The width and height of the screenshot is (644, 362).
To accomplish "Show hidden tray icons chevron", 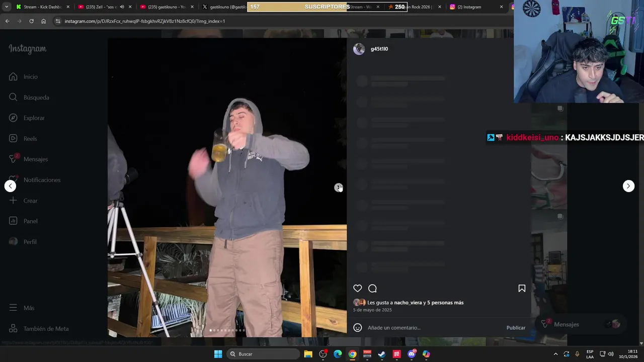I will click(555, 354).
